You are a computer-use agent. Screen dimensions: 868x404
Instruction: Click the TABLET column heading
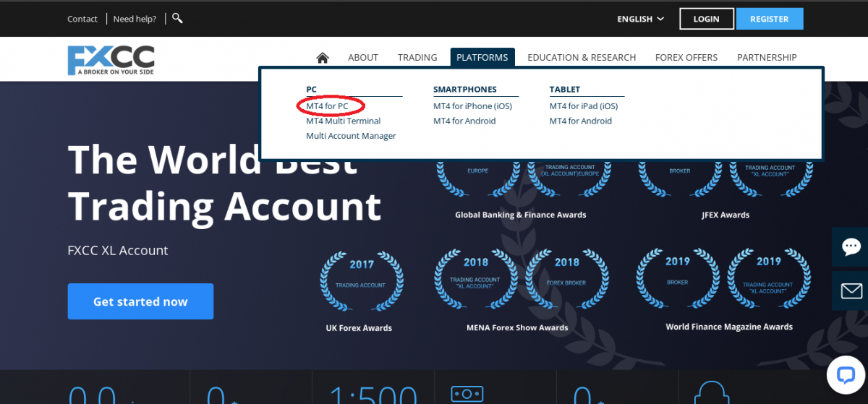pos(565,90)
